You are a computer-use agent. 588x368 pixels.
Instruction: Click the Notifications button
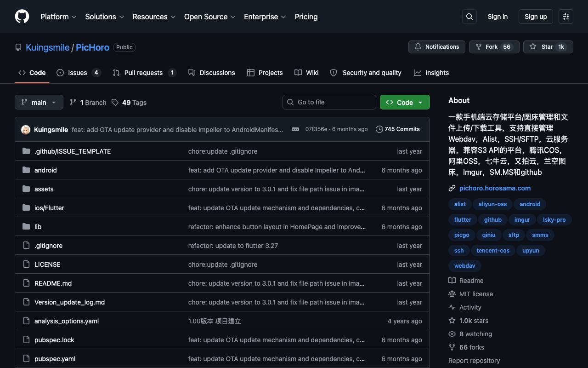click(x=437, y=47)
